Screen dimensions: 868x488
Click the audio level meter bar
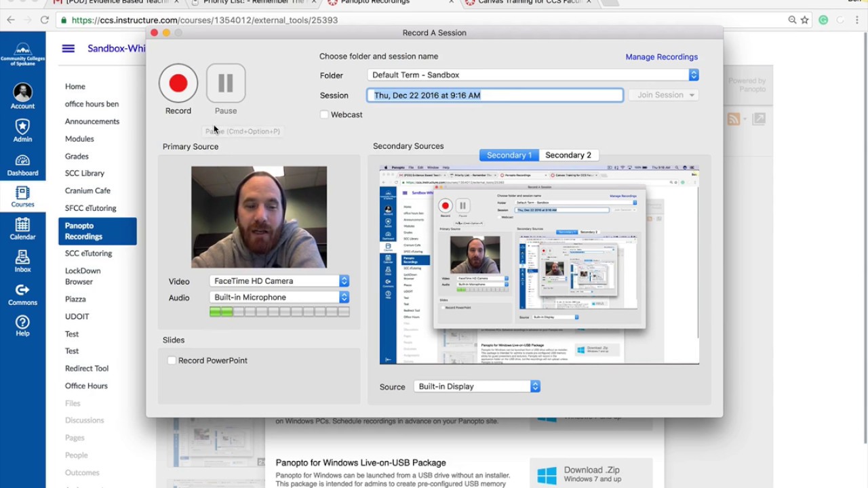(279, 312)
